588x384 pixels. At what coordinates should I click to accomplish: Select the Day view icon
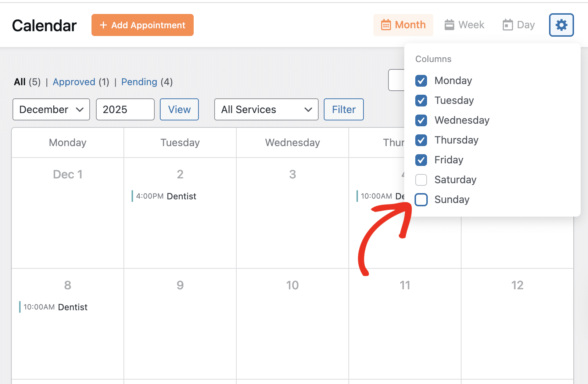pyautogui.click(x=508, y=25)
